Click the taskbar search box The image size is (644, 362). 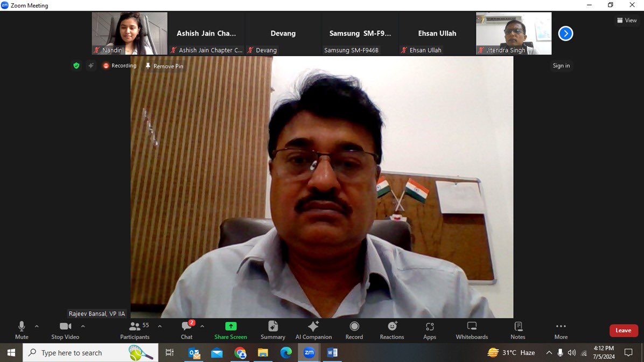coord(90,352)
